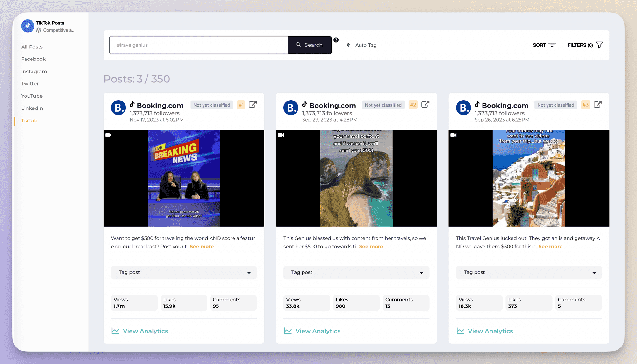Click the FILTERS (0) label
This screenshot has height=364, width=637.
580,45
